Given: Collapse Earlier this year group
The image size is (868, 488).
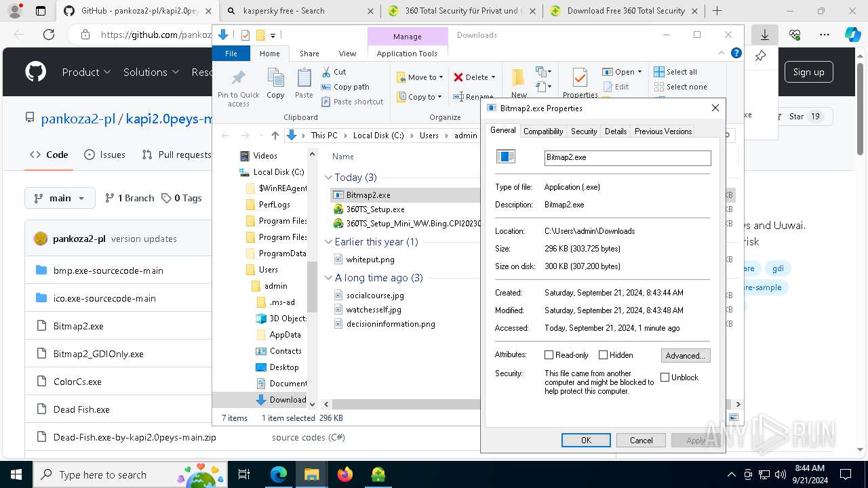Looking at the screenshot, I should (x=329, y=242).
